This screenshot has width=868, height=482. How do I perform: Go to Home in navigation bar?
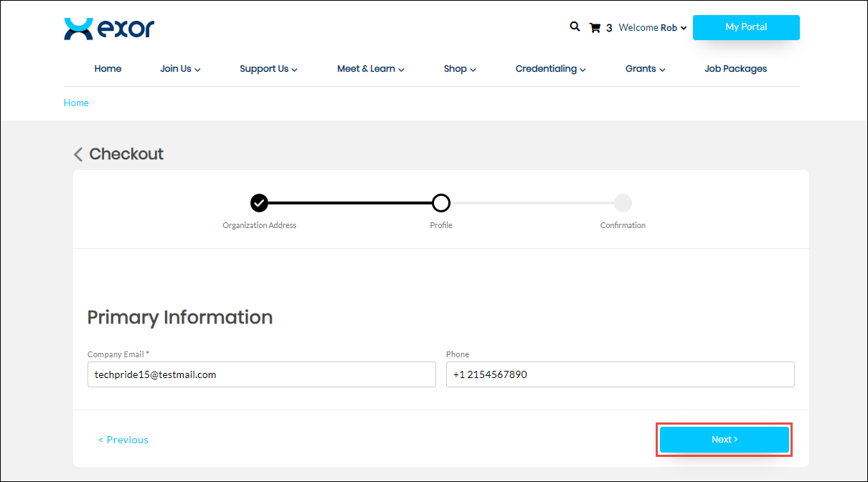(x=108, y=69)
